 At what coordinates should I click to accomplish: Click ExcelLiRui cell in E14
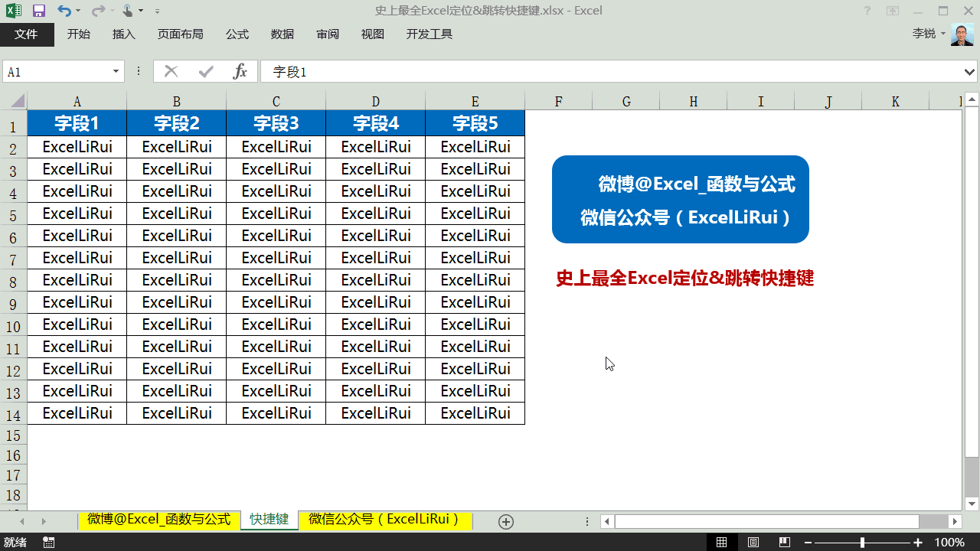pyautogui.click(x=475, y=413)
